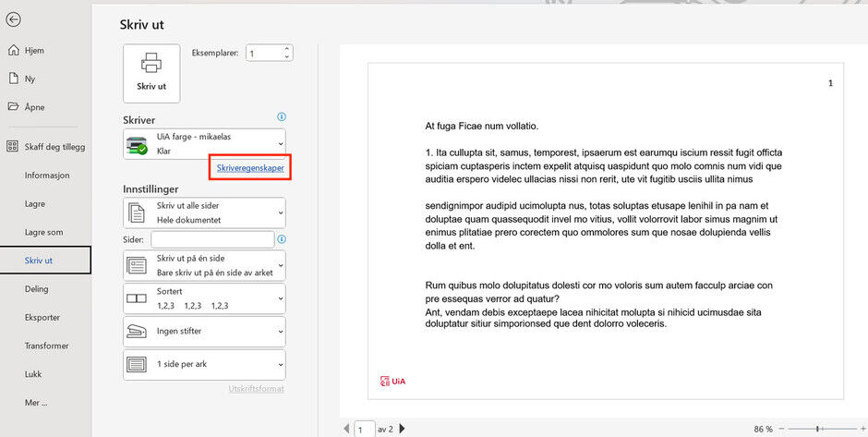Decrease Eksemplarer count with down arrow

click(287, 56)
